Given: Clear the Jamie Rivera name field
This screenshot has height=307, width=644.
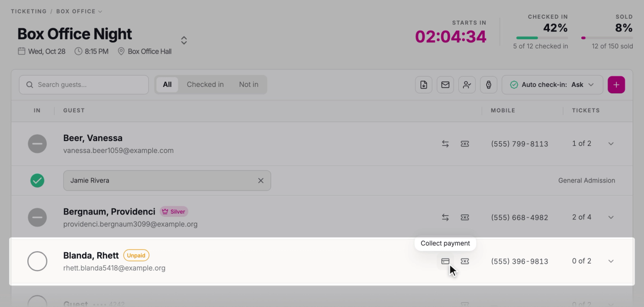Looking at the screenshot, I should click(261, 181).
